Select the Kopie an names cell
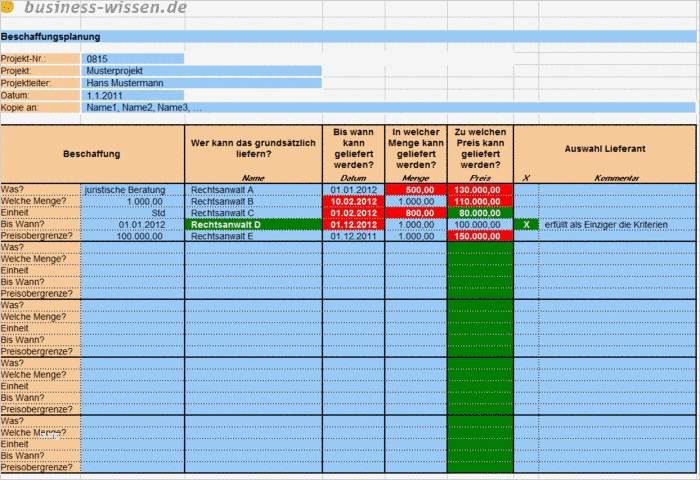 tap(388, 107)
